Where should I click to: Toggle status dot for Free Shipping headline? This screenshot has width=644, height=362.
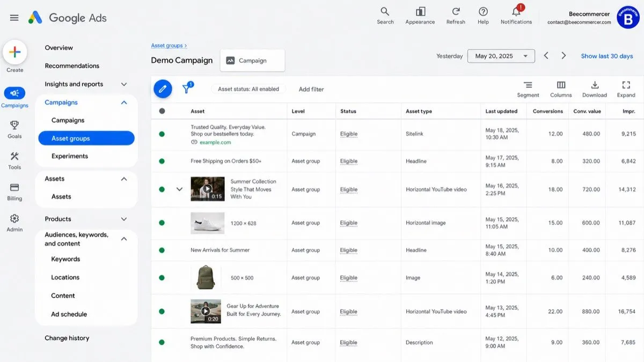pyautogui.click(x=162, y=161)
